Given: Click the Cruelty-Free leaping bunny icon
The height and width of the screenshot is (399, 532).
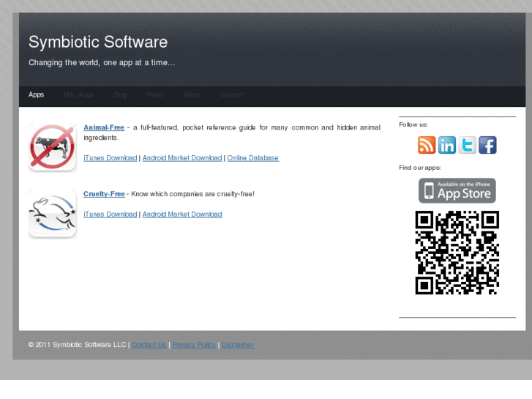Looking at the screenshot, I should (x=53, y=214).
